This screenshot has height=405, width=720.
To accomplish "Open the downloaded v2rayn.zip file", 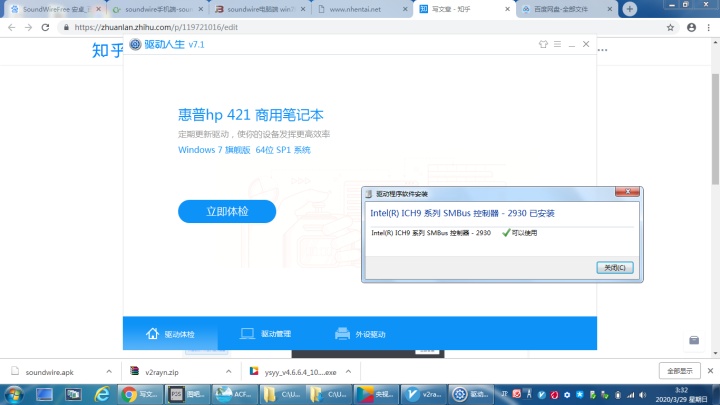I will pos(162,372).
